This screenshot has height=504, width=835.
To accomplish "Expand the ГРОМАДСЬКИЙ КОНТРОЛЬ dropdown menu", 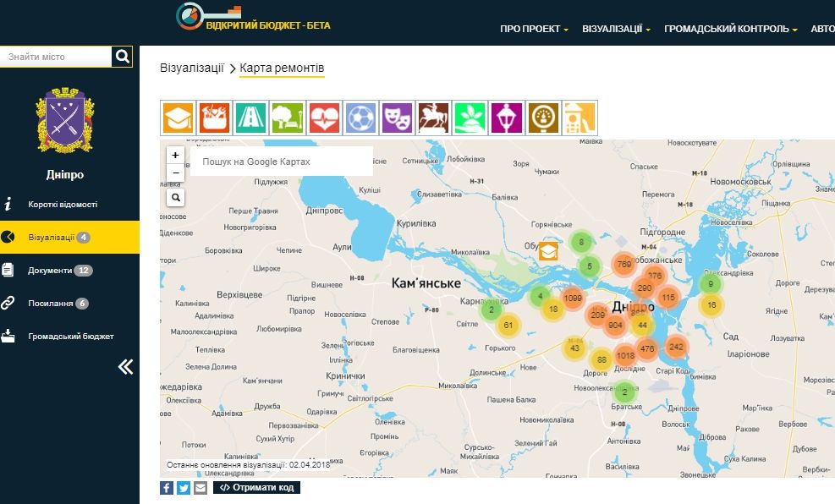I will 731,29.
